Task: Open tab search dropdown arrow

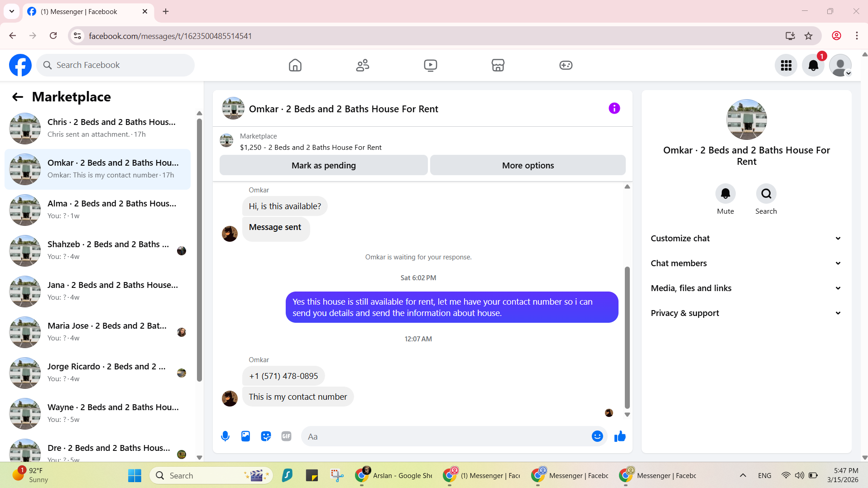Action: pyautogui.click(x=12, y=11)
